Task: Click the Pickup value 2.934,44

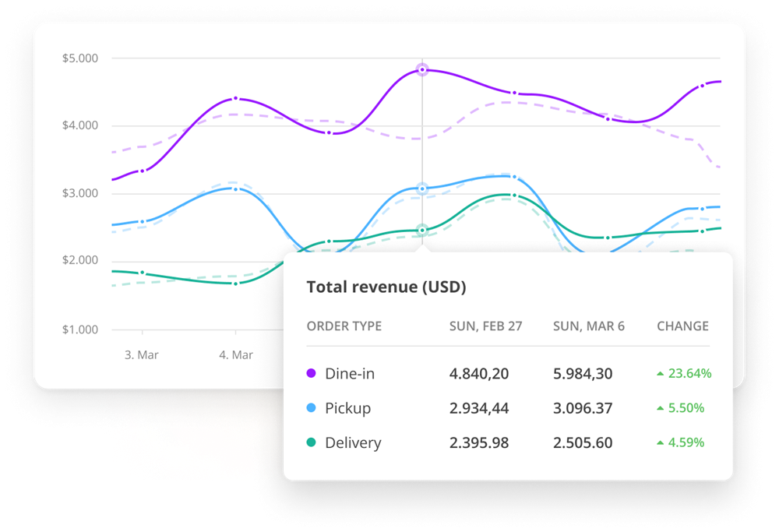Action: pos(479,408)
